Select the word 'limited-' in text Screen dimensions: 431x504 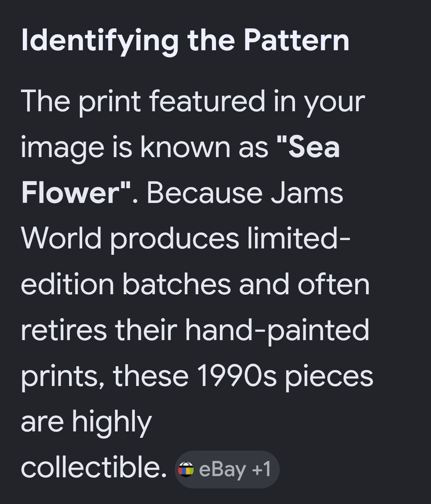coord(299,238)
